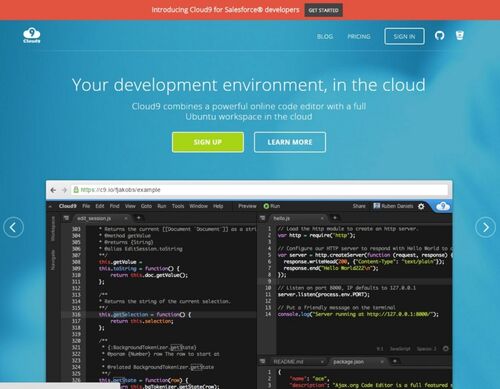The width and height of the screenshot is (500, 389).
Task: Click the GET STARTED banner button
Action: tap(323, 10)
